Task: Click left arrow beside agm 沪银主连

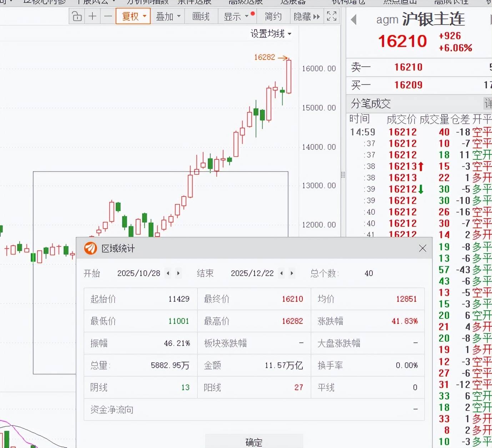Action: coord(354,20)
